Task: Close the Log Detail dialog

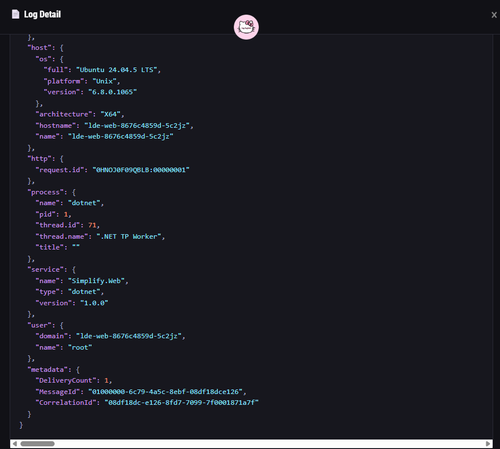Action: 494,15
